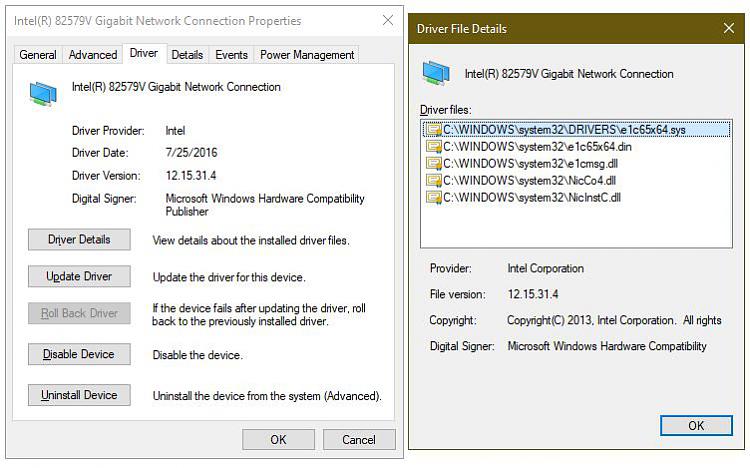Click file icon beside NicCo4.dll entry
This screenshot has width=750, height=468.
coord(434,180)
